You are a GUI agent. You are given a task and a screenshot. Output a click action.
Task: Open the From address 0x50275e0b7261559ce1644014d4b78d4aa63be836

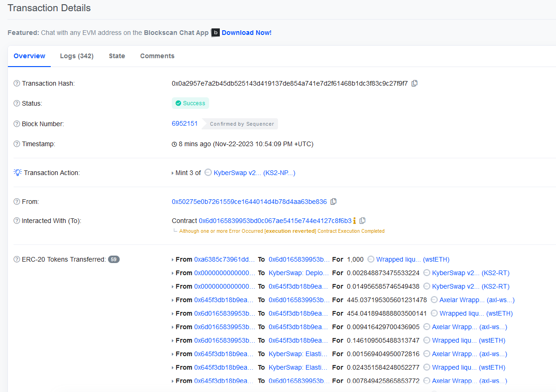(249, 202)
